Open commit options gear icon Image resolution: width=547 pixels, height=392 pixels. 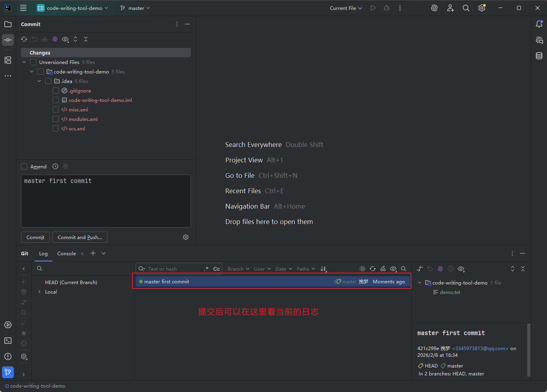[186, 237]
